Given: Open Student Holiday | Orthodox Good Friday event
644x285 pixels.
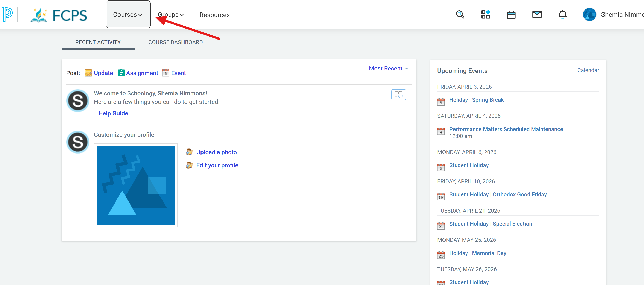Looking at the screenshot, I should pos(498,194).
